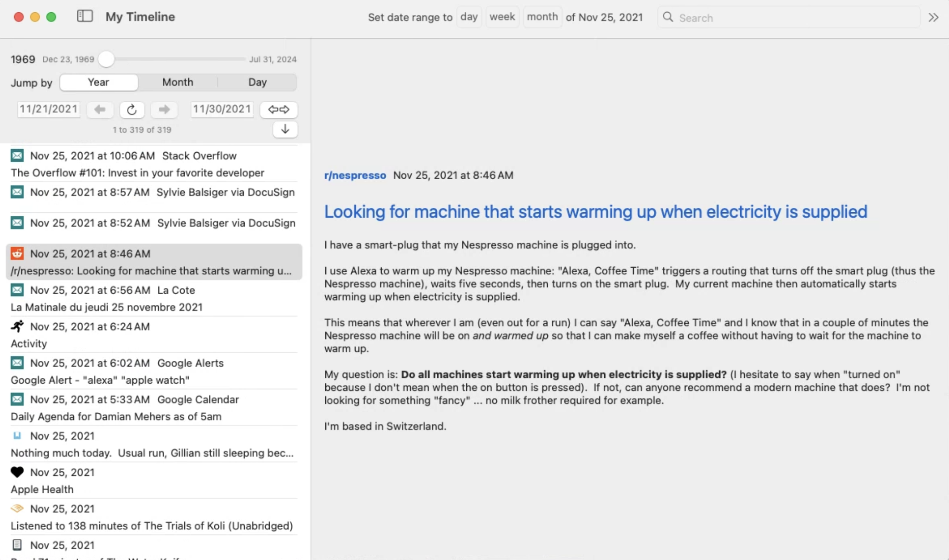The image size is (949, 560).
Task: Select the Activity 6:24 AM entry
Action: point(154,335)
